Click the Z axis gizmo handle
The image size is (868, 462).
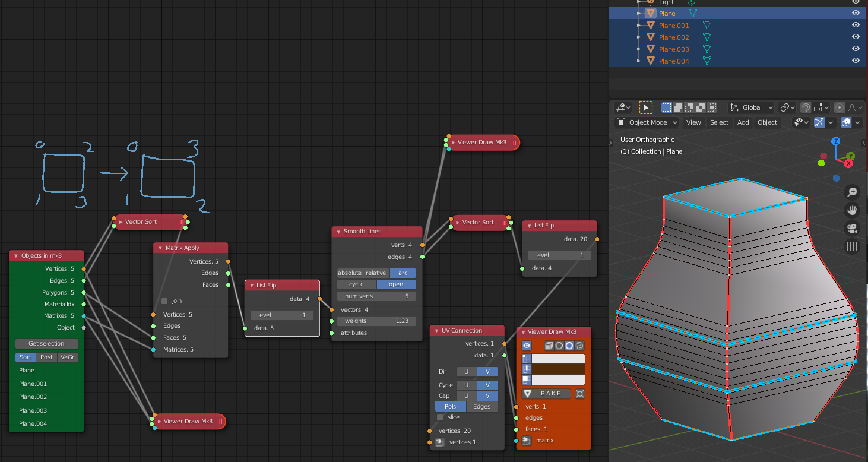(x=835, y=141)
